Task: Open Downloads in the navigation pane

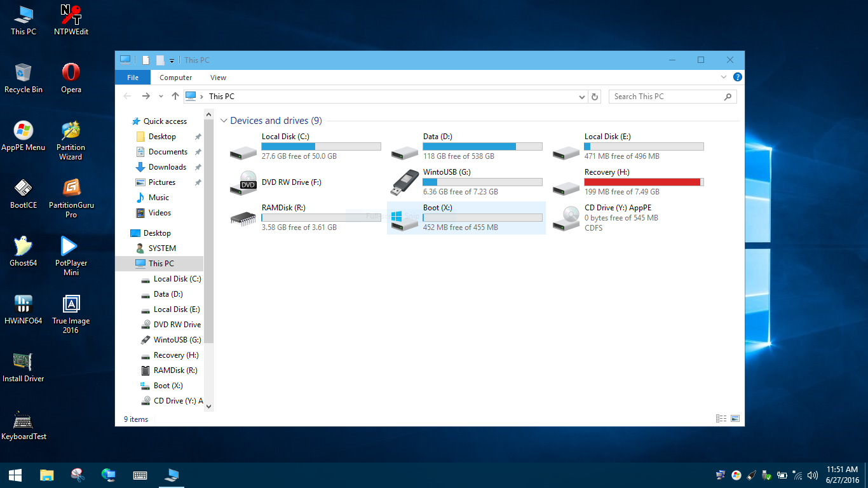Action: 167,167
